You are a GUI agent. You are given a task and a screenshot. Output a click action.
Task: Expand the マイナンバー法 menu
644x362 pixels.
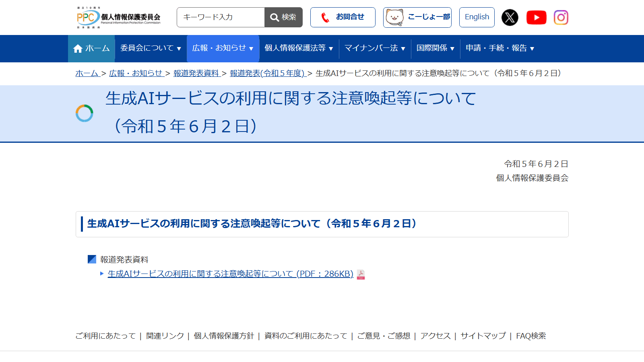pyautogui.click(x=375, y=48)
